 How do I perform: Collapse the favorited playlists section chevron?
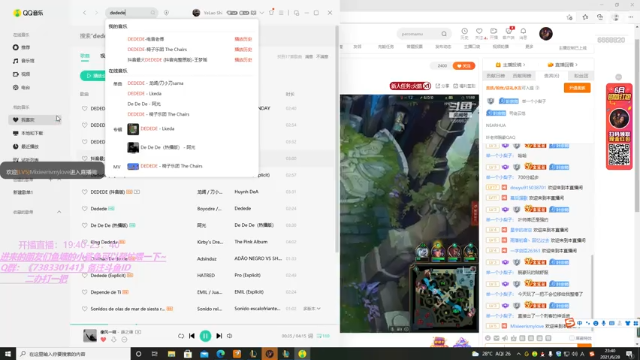[59, 212]
